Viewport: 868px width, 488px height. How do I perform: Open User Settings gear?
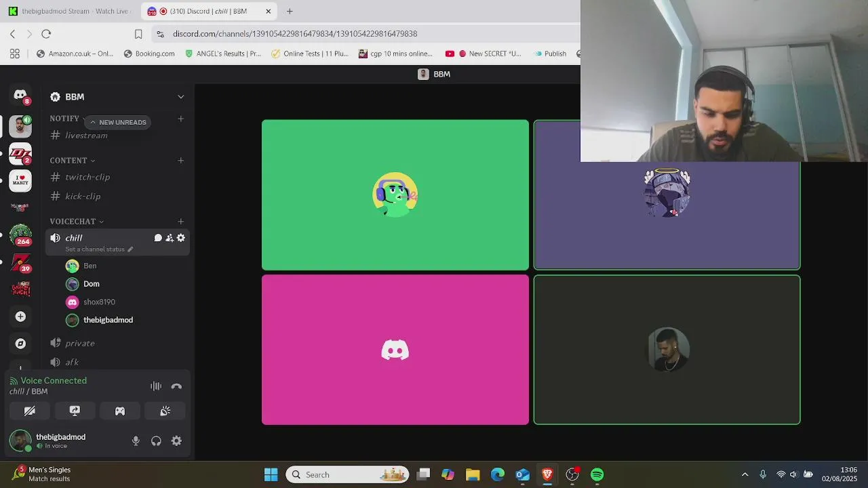point(176,441)
